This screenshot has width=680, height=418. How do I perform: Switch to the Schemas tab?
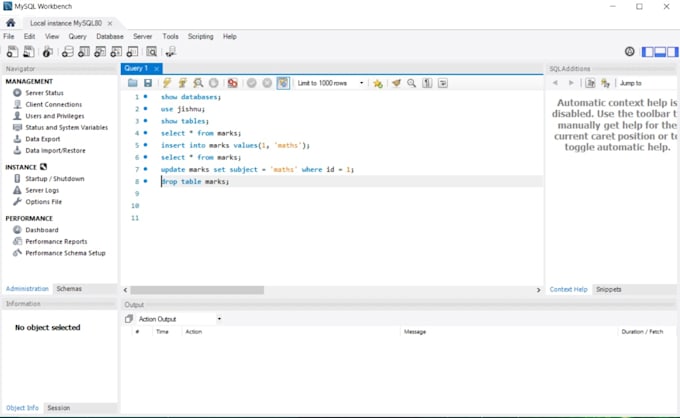click(69, 289)
